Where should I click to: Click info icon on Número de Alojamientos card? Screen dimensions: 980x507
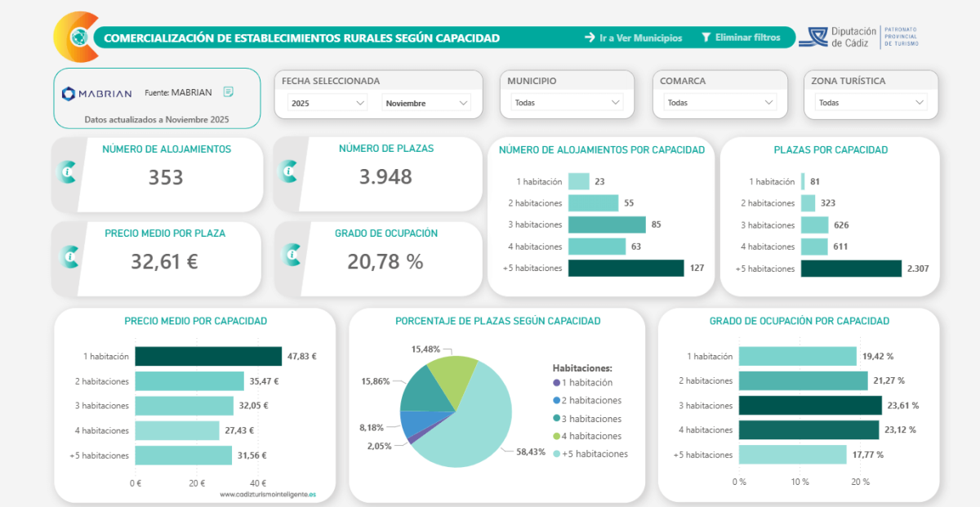pyautogui.click(x=69, y=172)
